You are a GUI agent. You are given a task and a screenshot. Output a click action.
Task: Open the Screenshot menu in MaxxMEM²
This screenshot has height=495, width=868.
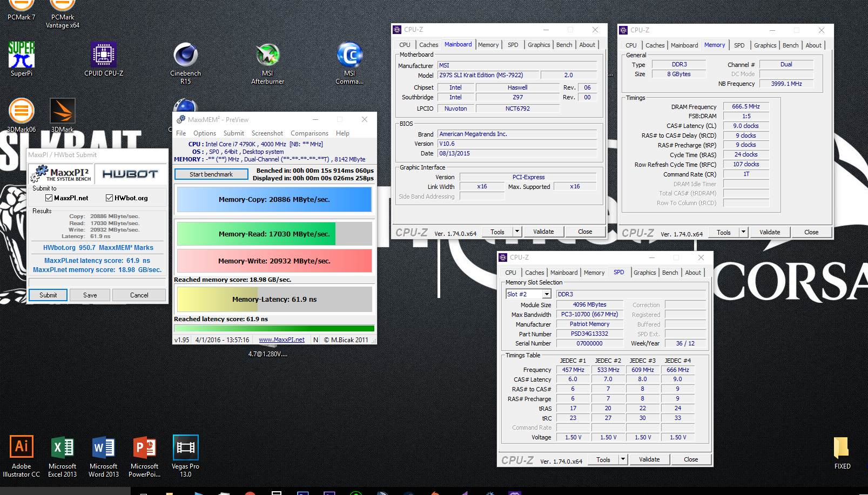pos(267,133)
